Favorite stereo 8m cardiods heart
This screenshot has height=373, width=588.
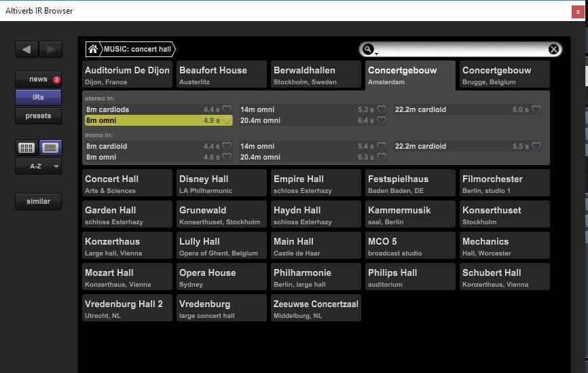click(x=227, y=109)
